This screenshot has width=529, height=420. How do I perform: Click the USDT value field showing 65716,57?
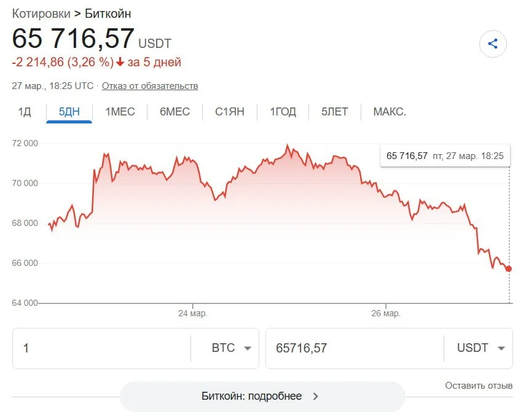click(x=353, y=348)
